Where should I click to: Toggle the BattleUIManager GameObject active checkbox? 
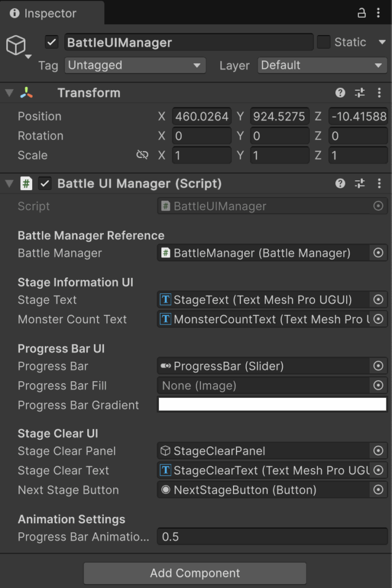(x=52, y=42)
